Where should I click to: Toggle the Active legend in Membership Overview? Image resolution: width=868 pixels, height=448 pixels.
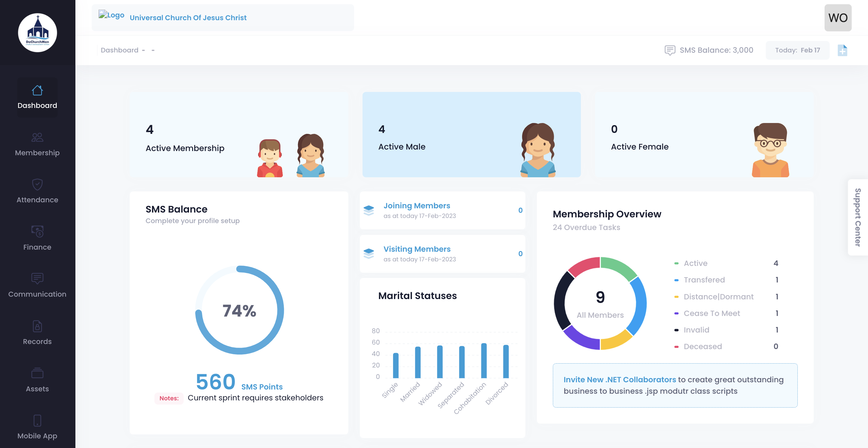pyautogui.click(x=695, y=263)
